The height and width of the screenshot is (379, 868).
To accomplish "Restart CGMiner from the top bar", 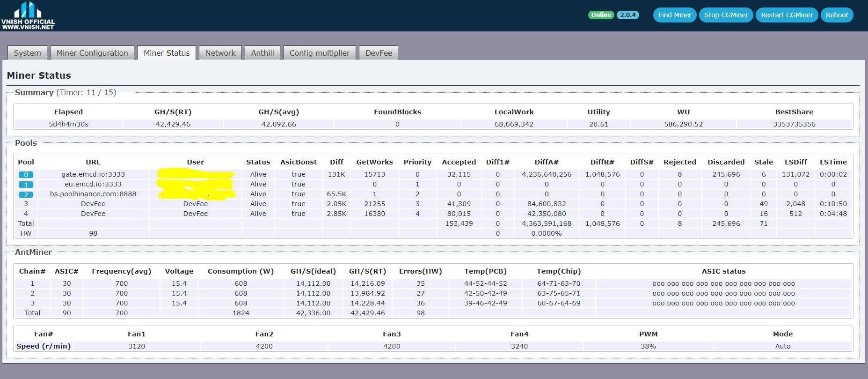I will 787,15.
